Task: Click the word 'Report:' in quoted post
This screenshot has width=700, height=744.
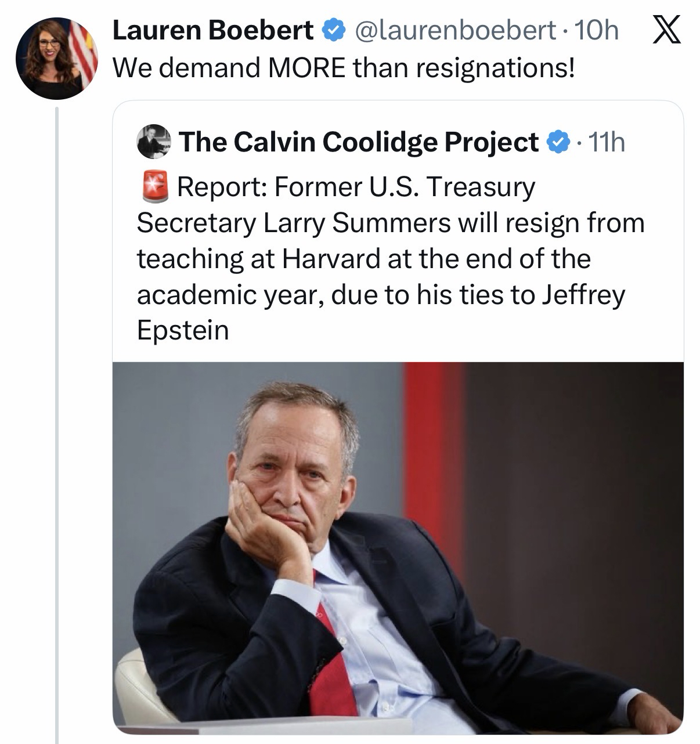Action: point(221,187)
